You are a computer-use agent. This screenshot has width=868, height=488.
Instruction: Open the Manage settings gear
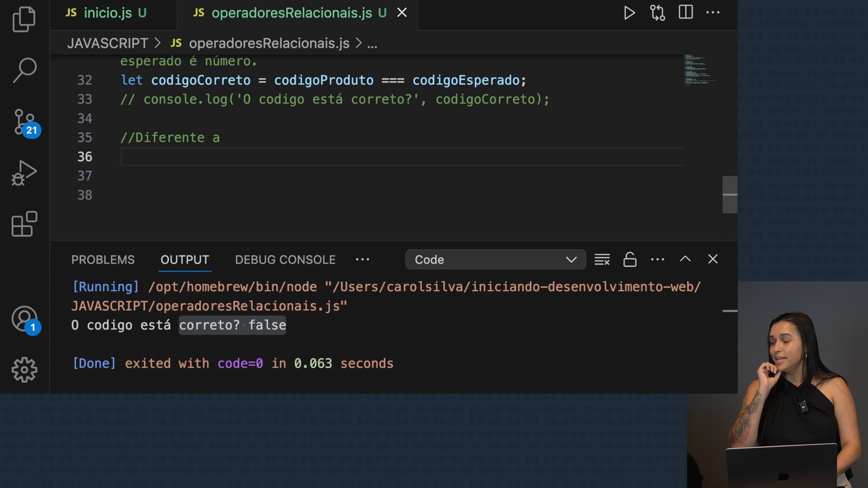[24, 370]
